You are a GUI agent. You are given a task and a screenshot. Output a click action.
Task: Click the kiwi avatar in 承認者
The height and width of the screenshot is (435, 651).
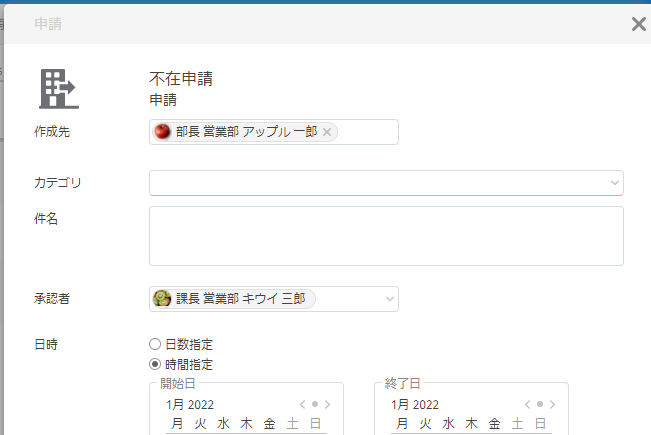coord(162,298)
